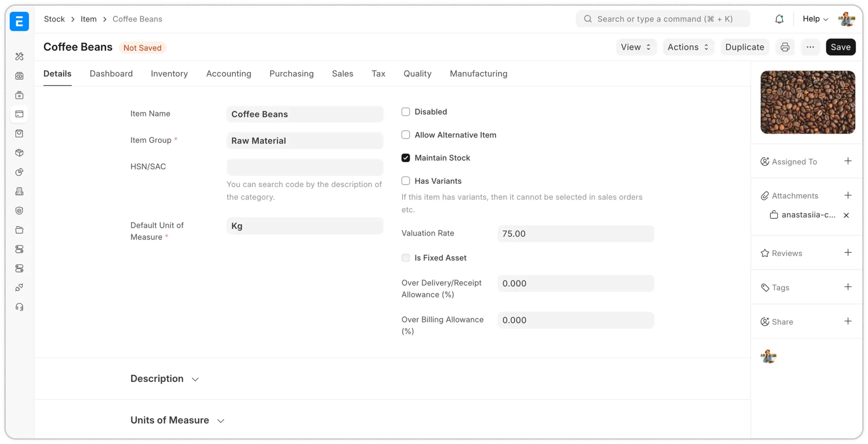This screenshot has height=444, width=868.
Task: Switch to the Accounting tab
Action: [229, 74]
